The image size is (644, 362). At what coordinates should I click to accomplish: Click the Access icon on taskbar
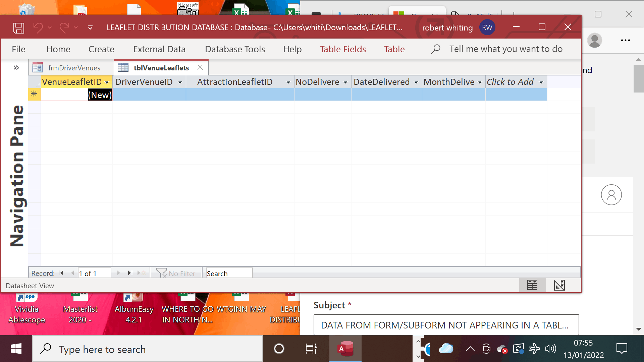pos(345,349)
